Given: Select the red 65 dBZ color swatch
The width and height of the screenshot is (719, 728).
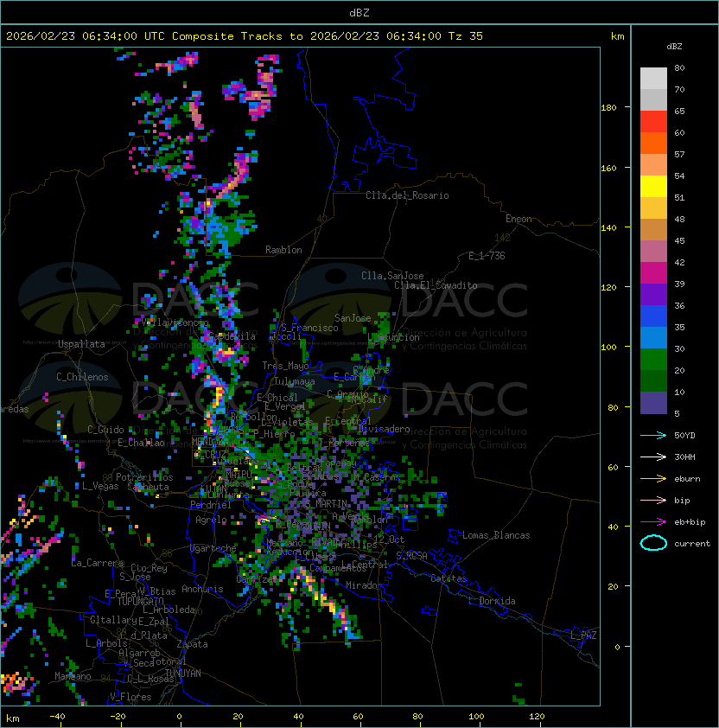Looking at the screenshot, I should (x=653, y=122).
